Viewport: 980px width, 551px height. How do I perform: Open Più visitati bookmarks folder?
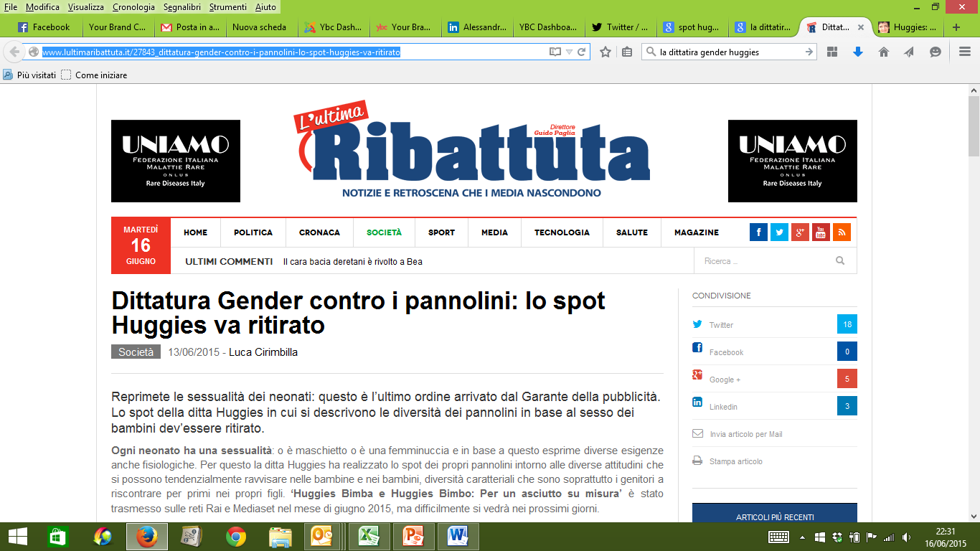tap(30, 75)
